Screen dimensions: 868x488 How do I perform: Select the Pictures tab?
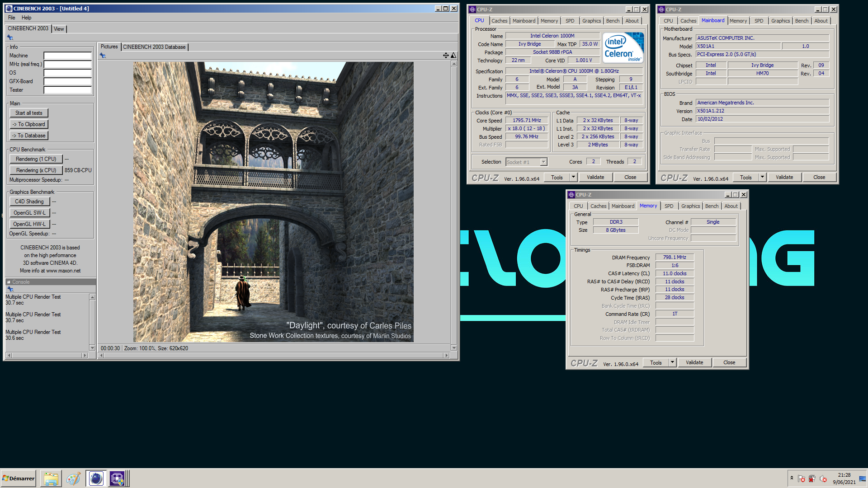click(x=109, y=47)
